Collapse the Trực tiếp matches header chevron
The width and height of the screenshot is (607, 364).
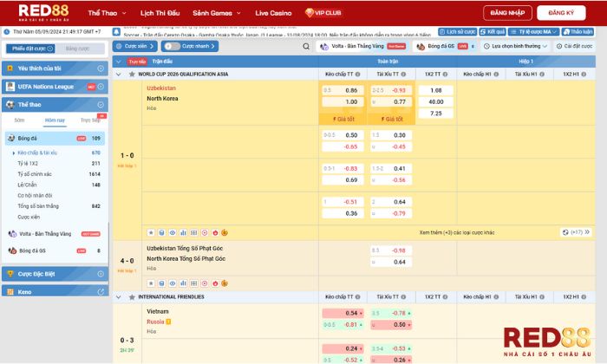[119, 62]
